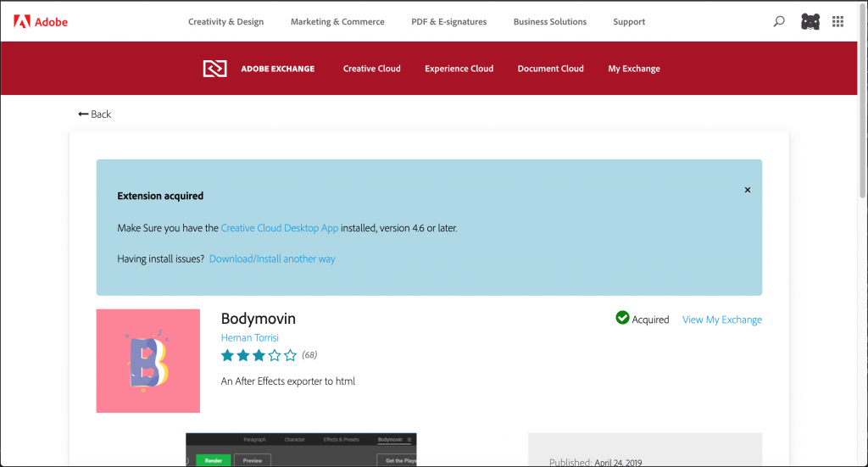Screen dimensions: 868x467
Task: Click the Adobe Exchange logo icon
Action: [214, 69]
